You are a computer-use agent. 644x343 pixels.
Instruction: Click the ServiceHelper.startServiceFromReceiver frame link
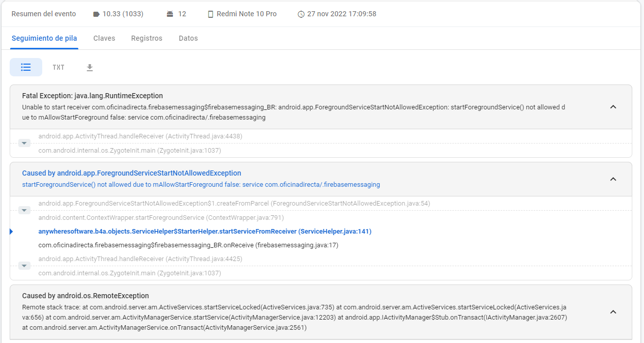tap(204, 232)
